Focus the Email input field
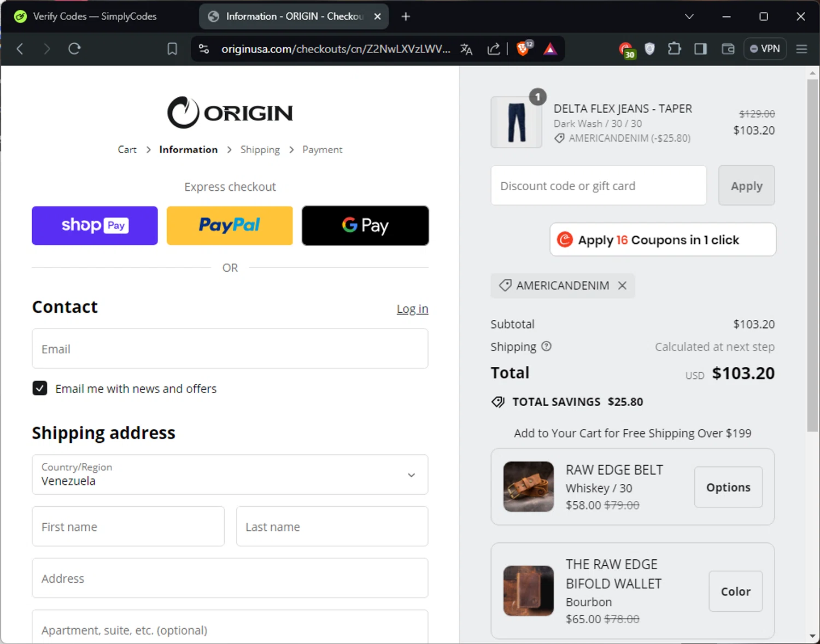The width and height of the screenshot is (820, 644). coord(230,349)
